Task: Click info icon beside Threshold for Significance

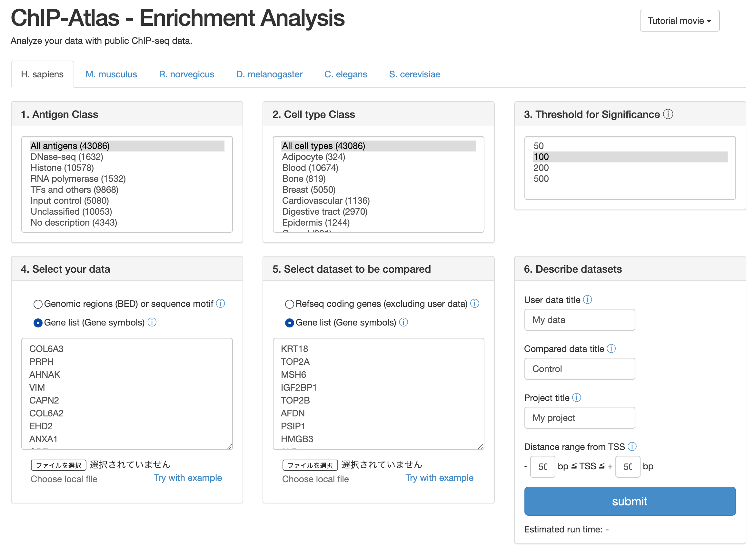Action: pyautogui.click(x=668, y=114)
